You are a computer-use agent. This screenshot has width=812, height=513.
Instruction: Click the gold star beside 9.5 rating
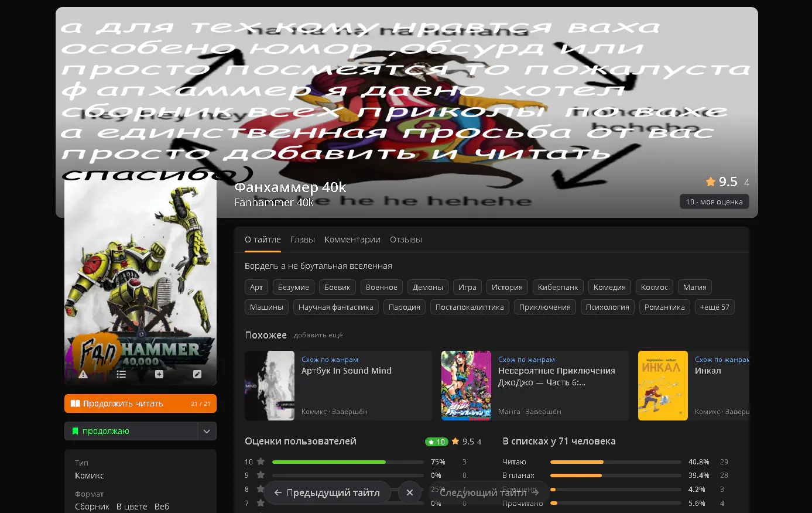(x=711, y=182)
